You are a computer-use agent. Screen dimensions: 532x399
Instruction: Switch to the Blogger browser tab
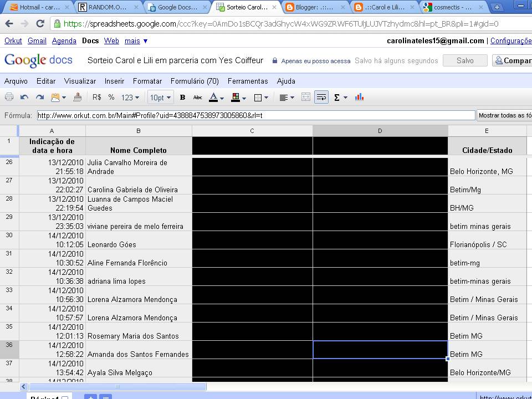point(314,7)
